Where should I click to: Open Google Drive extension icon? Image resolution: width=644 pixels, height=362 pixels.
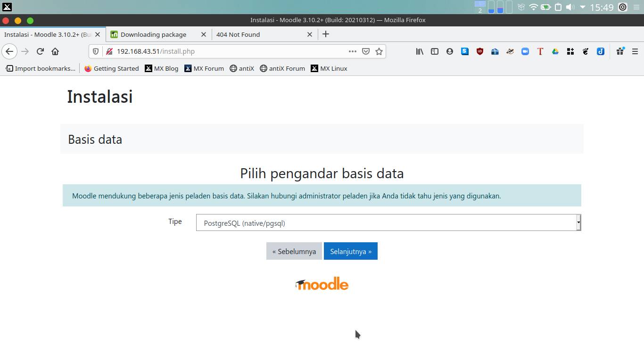point(555,51)
